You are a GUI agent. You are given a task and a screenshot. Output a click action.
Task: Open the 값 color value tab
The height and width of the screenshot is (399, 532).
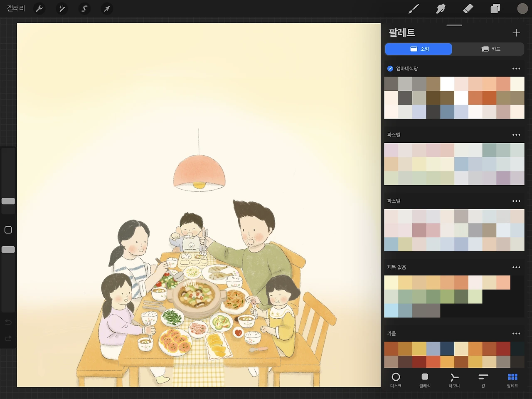483,380
